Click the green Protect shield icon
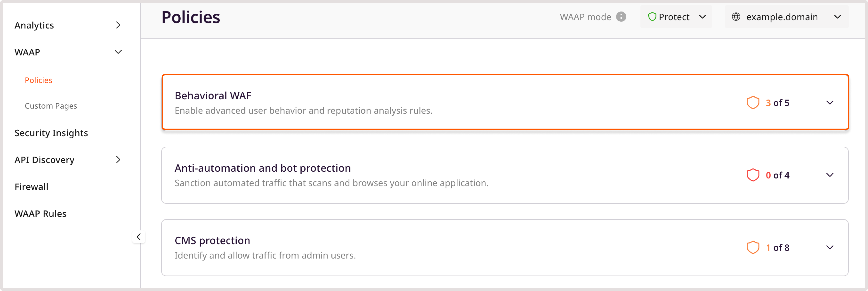The image size is (868, 291). point(652,17)
